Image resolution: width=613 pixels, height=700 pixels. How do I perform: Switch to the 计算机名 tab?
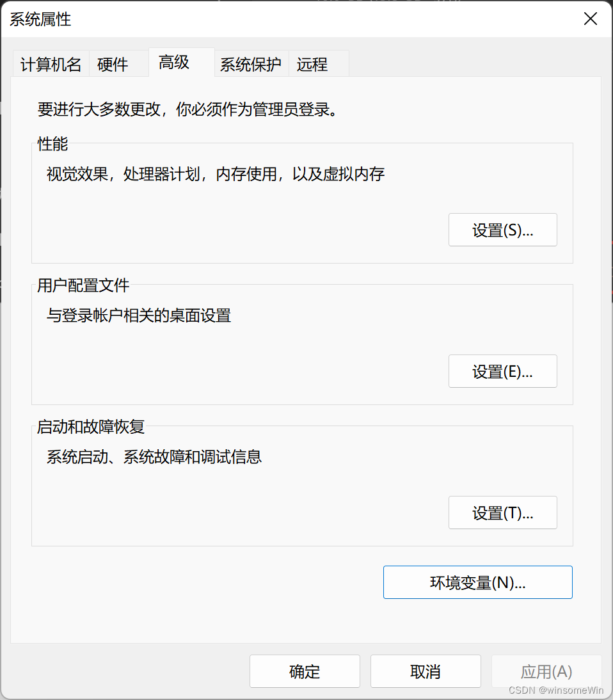(x=51, y=64)
